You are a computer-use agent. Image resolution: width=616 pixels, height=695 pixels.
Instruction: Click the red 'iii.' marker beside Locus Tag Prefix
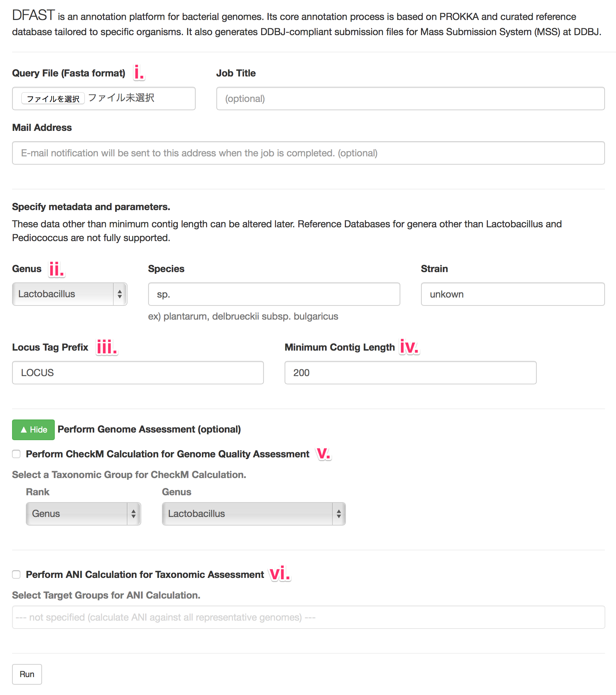tap(107, 347)
